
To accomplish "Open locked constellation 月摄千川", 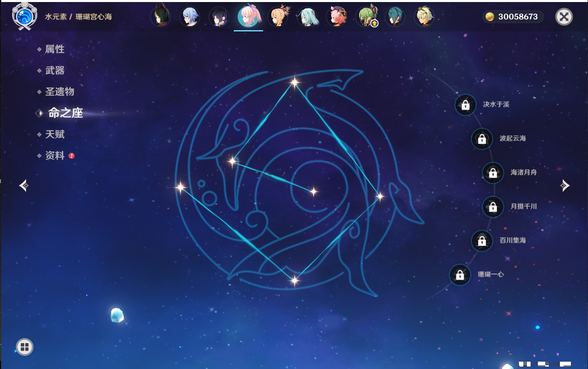I will (x=493, y=207).
